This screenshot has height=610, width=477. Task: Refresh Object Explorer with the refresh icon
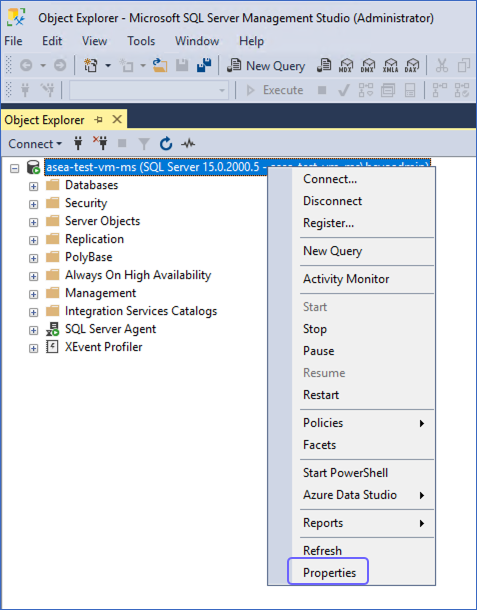pyautogui.click(x=166, y=144)
